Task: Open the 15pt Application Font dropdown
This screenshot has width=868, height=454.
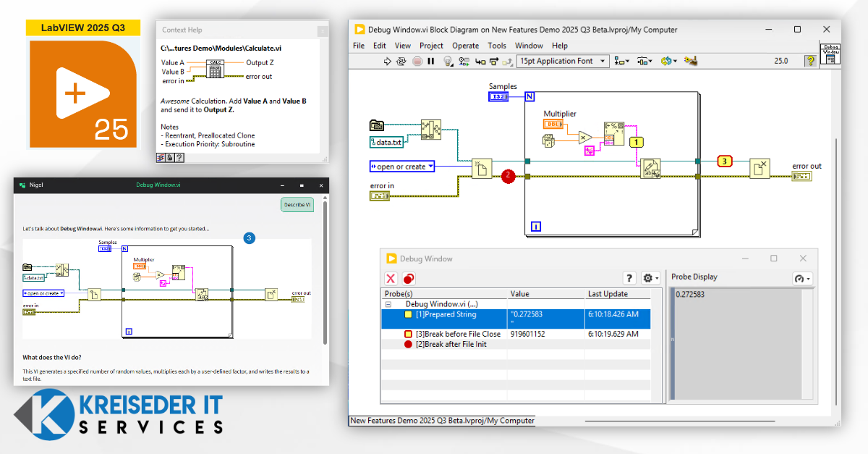Action: (x=563, y=62)
